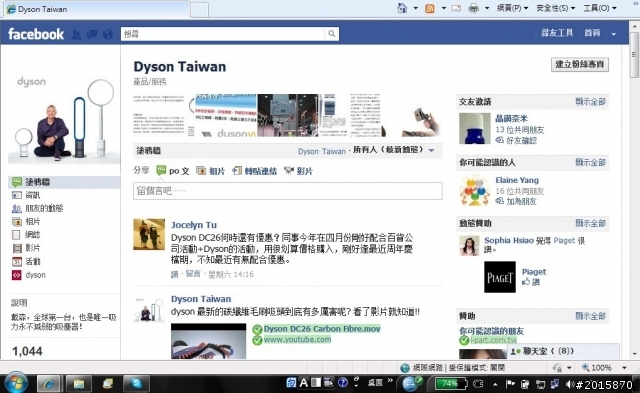Click the Facebook search input field
640x393 pixels.
pos(224,34)
